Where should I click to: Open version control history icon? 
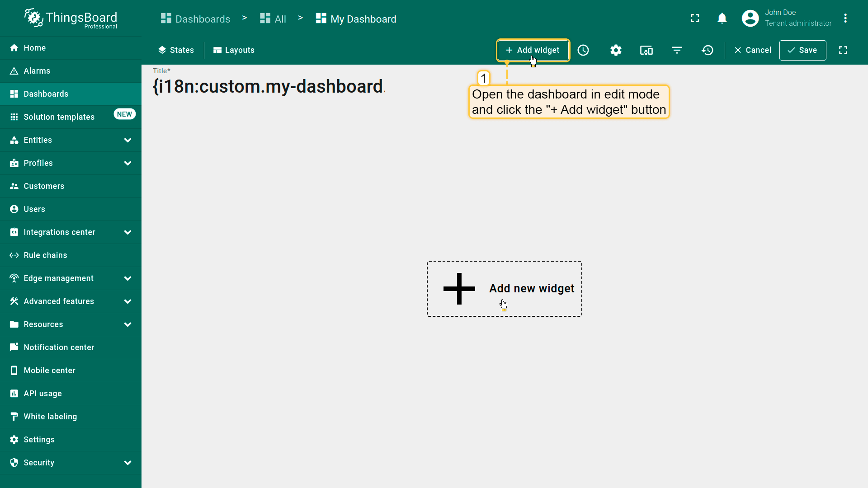point(708,50)
